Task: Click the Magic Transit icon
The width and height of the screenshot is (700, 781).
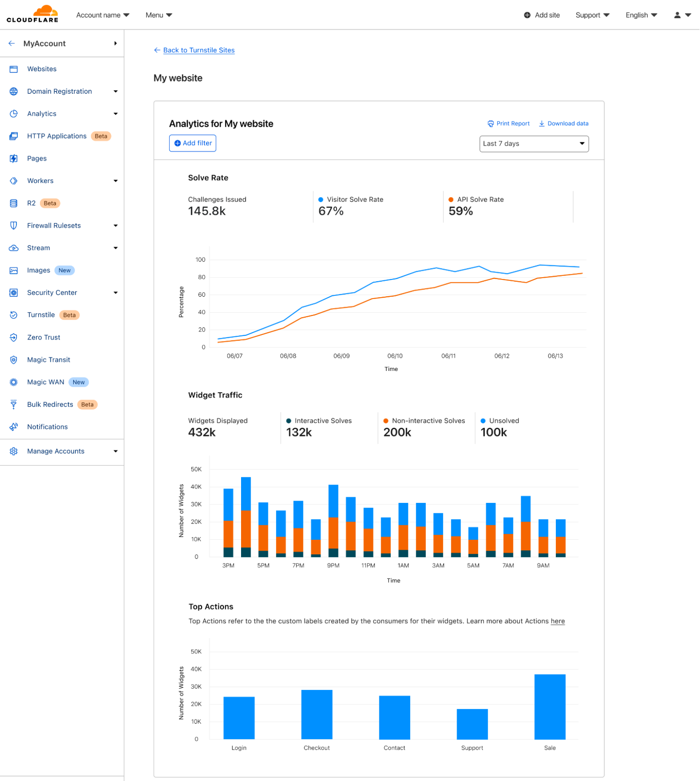Action: pyautogui.click(x=14, y=360)
